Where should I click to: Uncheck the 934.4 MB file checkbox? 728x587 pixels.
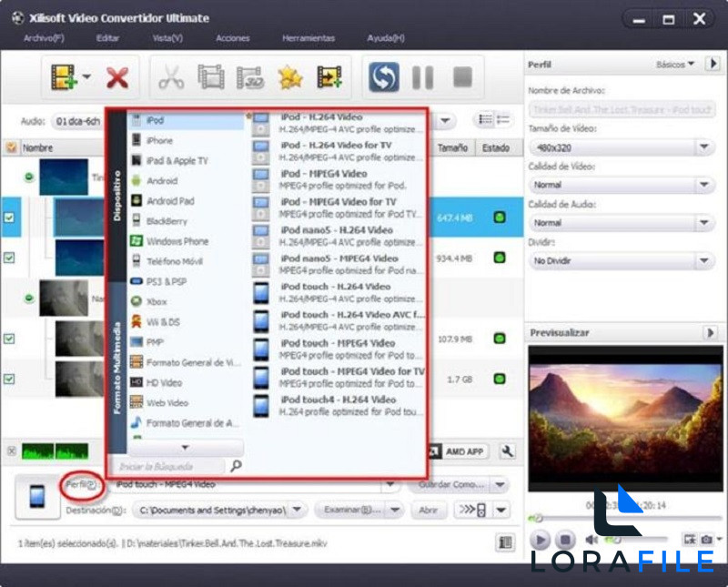9,258
